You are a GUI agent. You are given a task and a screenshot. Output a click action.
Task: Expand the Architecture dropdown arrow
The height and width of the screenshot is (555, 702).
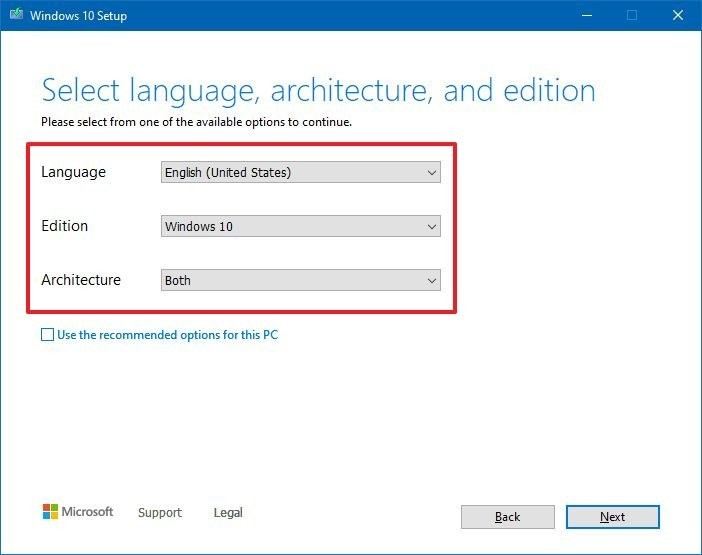pyautogui.click(x=432, y=281)
